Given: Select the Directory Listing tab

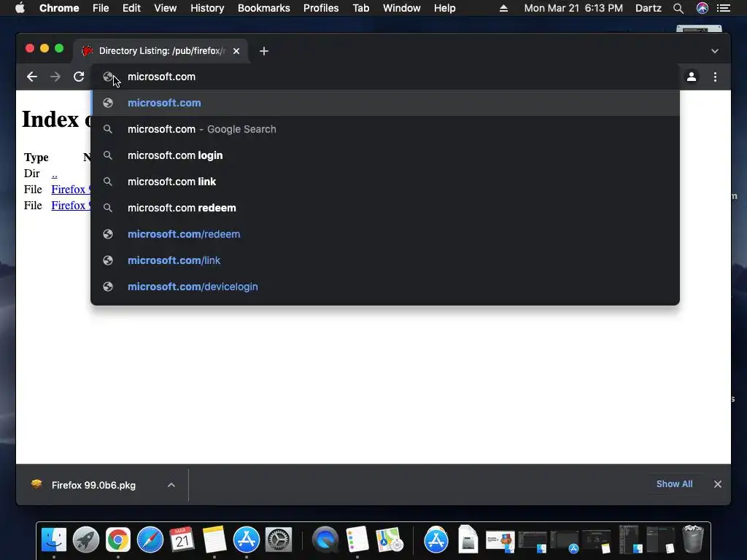Looking at the screenshot, I should point(160,51).
